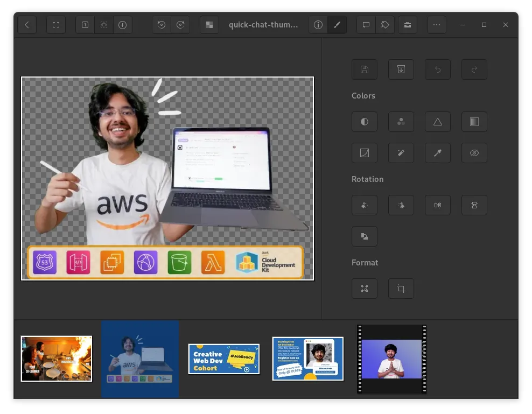
Task: Open the sharpen triangle tool
Action: pyautogui.click(x=438, y=122)
